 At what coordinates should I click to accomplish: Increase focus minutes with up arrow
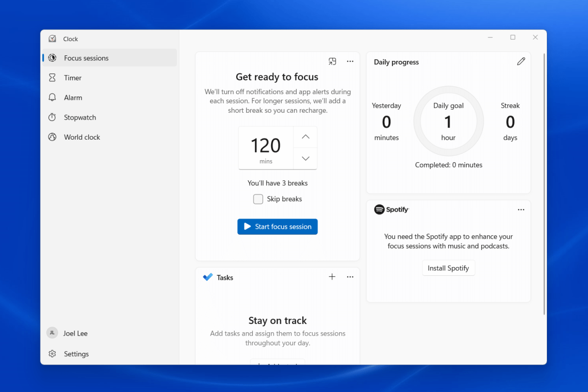(305, 137)
